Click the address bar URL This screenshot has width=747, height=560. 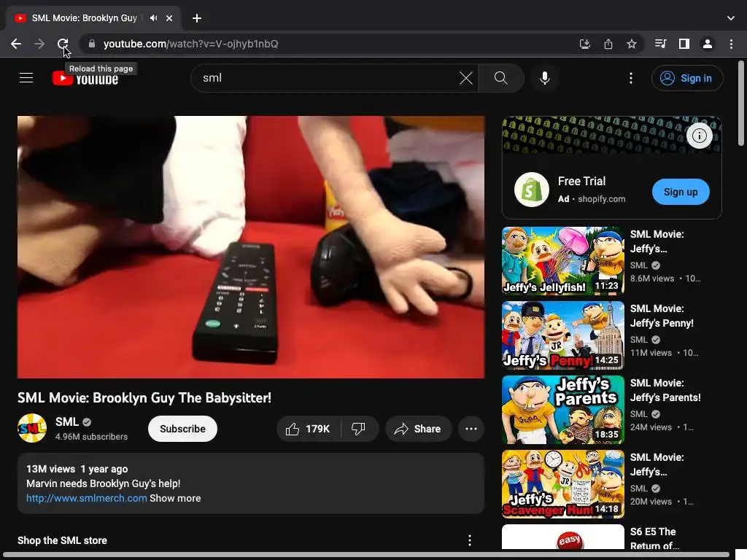[x=190, y=44]
